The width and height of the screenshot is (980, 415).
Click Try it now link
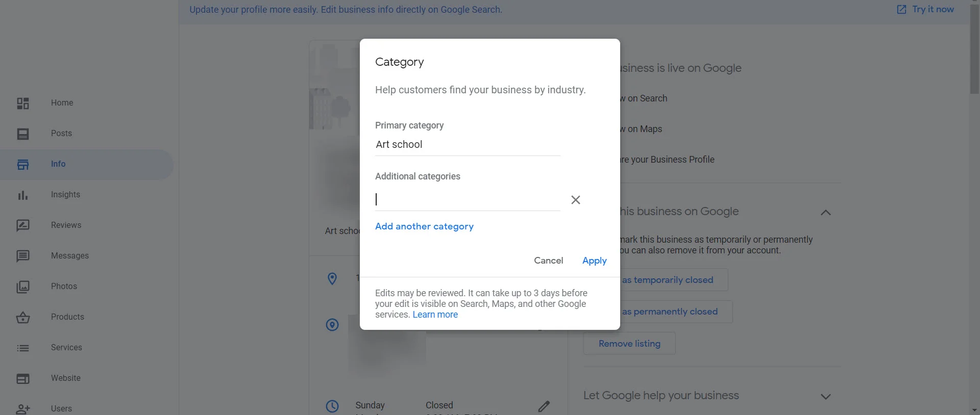click(933, 9)
